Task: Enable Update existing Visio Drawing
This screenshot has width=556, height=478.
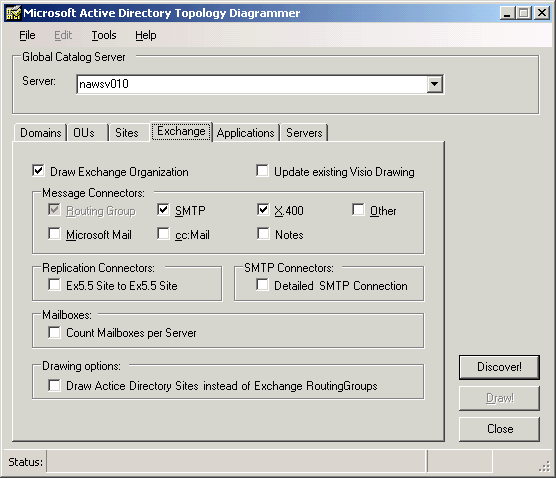Action: (262, 171)
